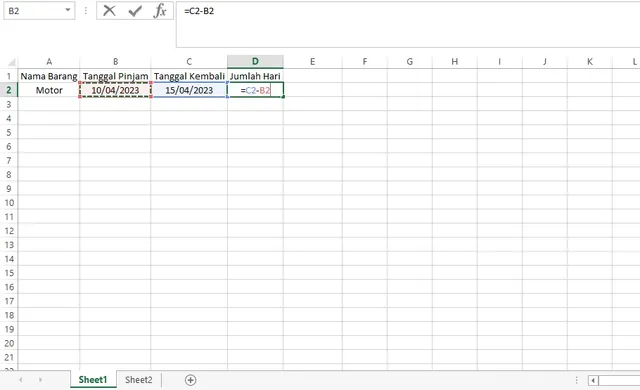This screenshot has height=390, width=640.
Task: Select column G header
Action: 409,62
